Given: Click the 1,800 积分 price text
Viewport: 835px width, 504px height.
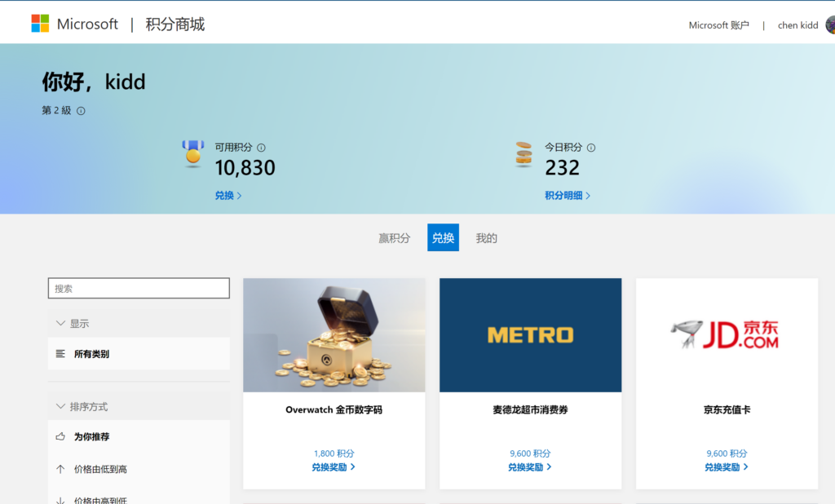Looking at the screenshot, I should 334,453.
